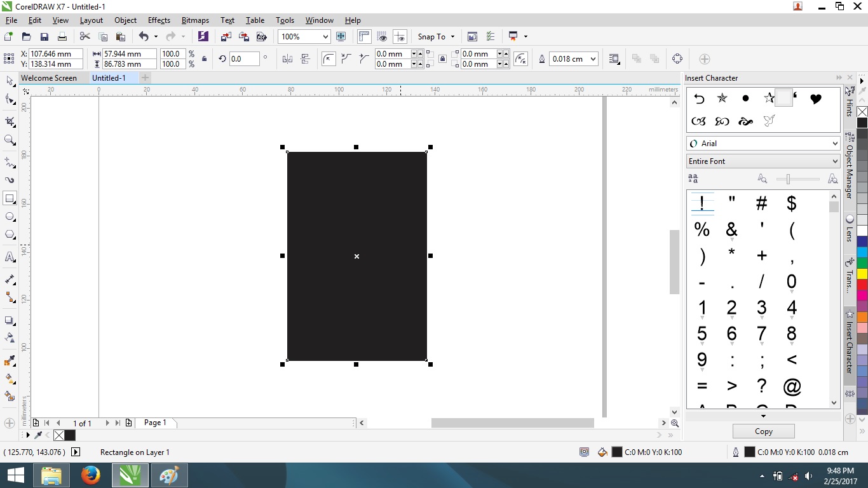868x488 pixels.
Task: Click the Publish to PDF icon
Action: coord(262,36)
